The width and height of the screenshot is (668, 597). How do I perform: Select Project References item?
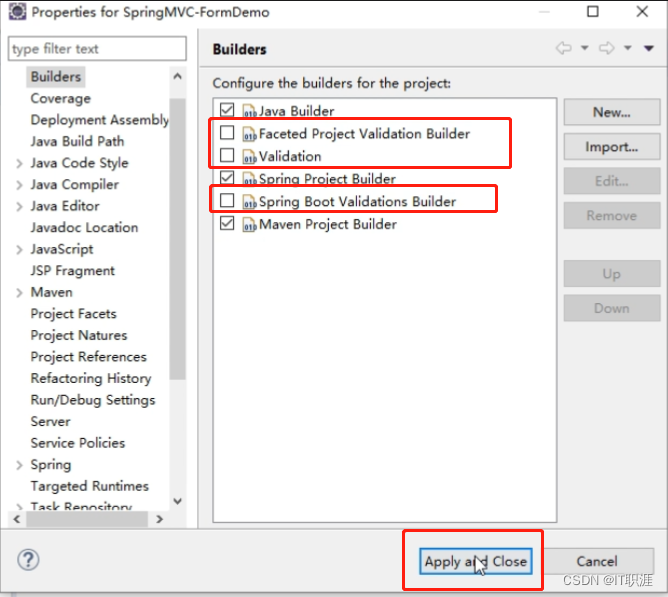[89, 357]
